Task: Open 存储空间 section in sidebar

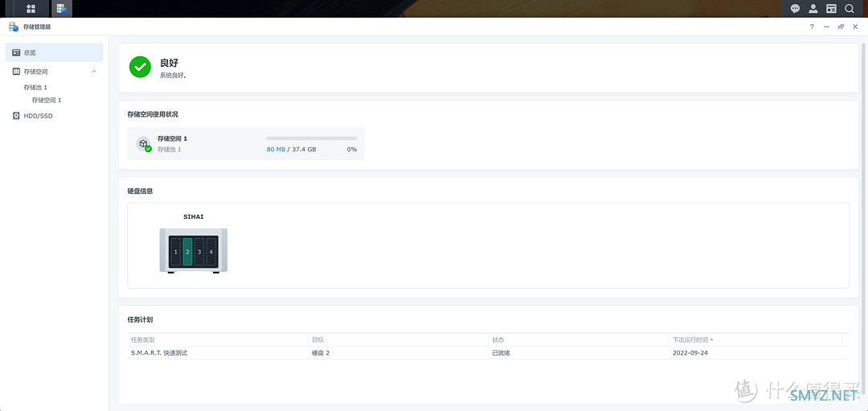Action: click(55, 72)
